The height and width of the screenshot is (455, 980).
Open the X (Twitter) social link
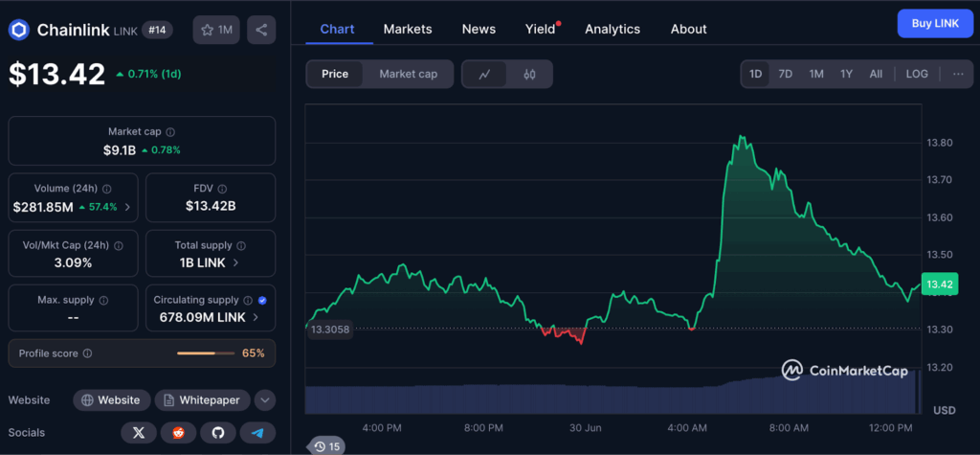click(x=139, y=433)
